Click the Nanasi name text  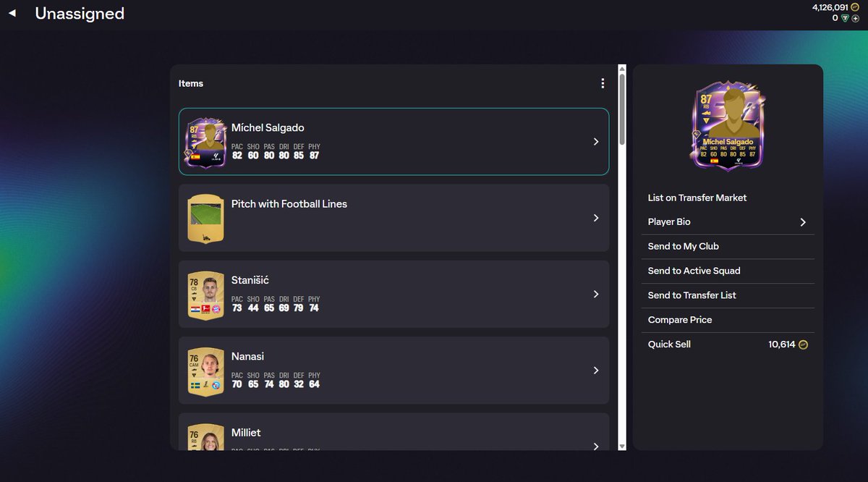pyautogui.click(x=248, y=357)
